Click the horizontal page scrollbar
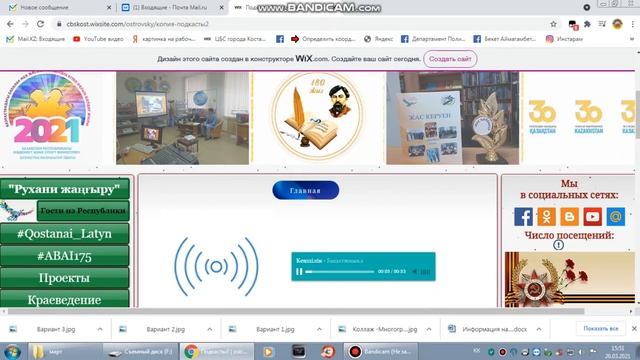640x360 pixels. pyautogui.click(x=296, y=311)
